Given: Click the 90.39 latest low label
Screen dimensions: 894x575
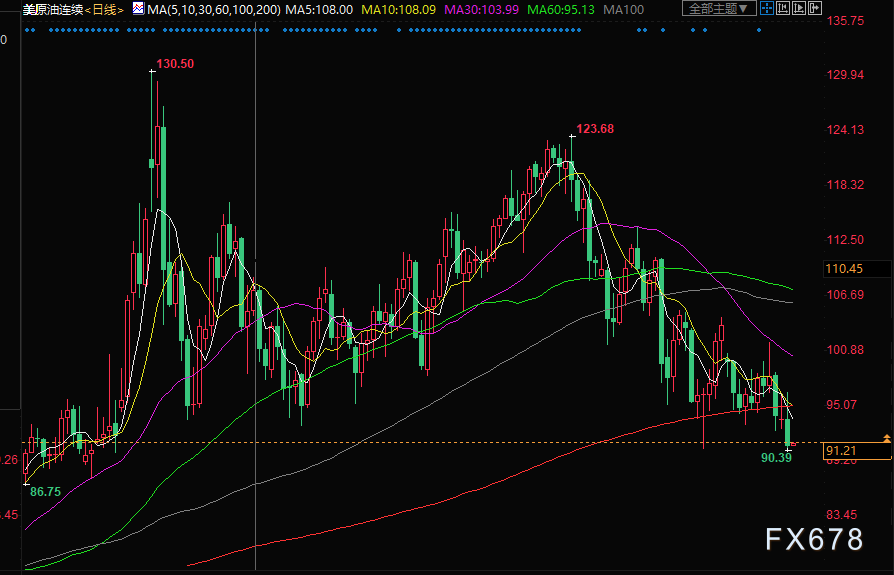Looking at the screenshot, I should pos(777,458).
